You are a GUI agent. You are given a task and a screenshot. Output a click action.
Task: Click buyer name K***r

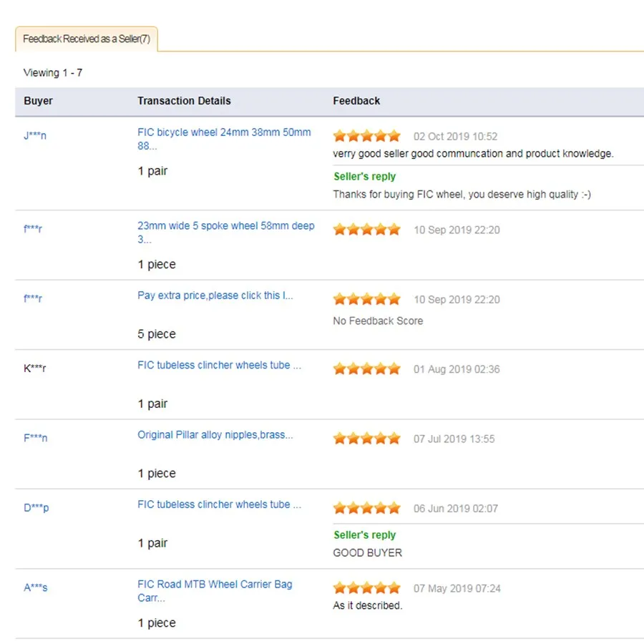click(35, 369)
